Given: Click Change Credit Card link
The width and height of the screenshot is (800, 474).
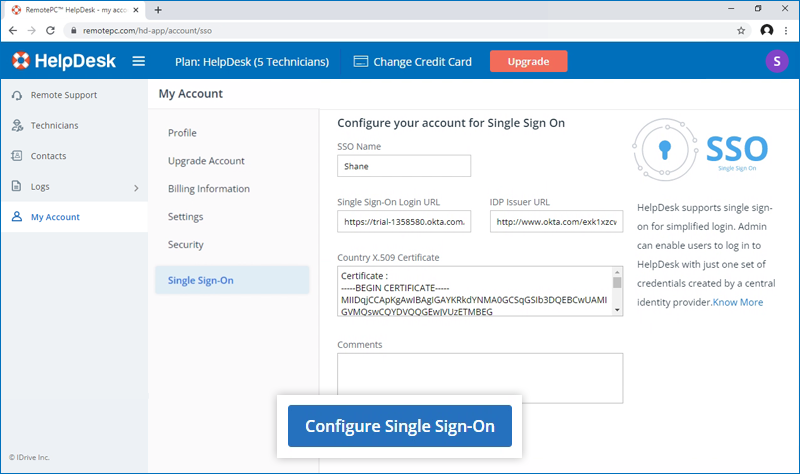Looking at the screenshot, I should (x=413, y=62).
